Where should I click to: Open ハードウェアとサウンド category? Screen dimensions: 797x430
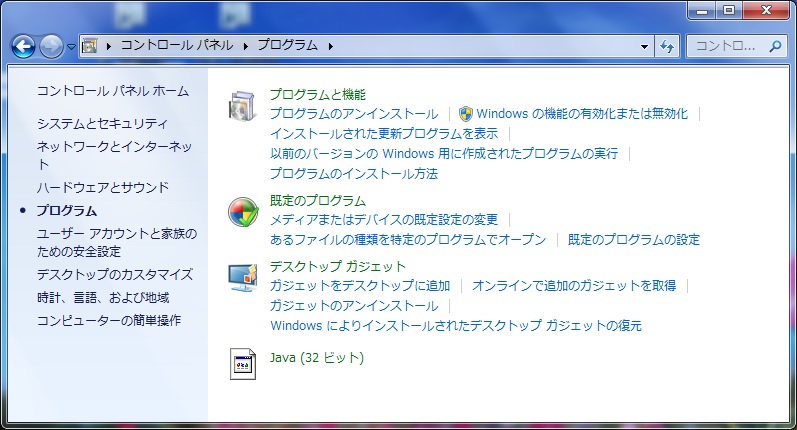point(103,188)
